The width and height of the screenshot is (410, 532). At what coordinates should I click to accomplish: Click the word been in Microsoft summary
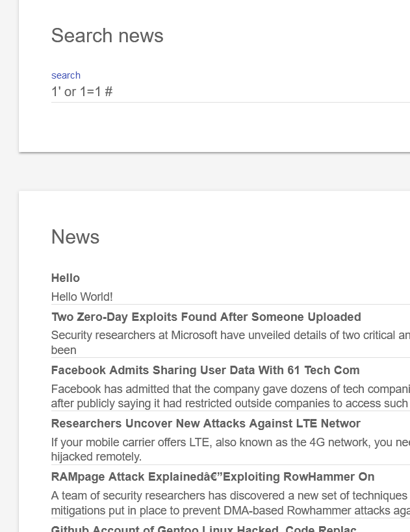coord(64,350)
